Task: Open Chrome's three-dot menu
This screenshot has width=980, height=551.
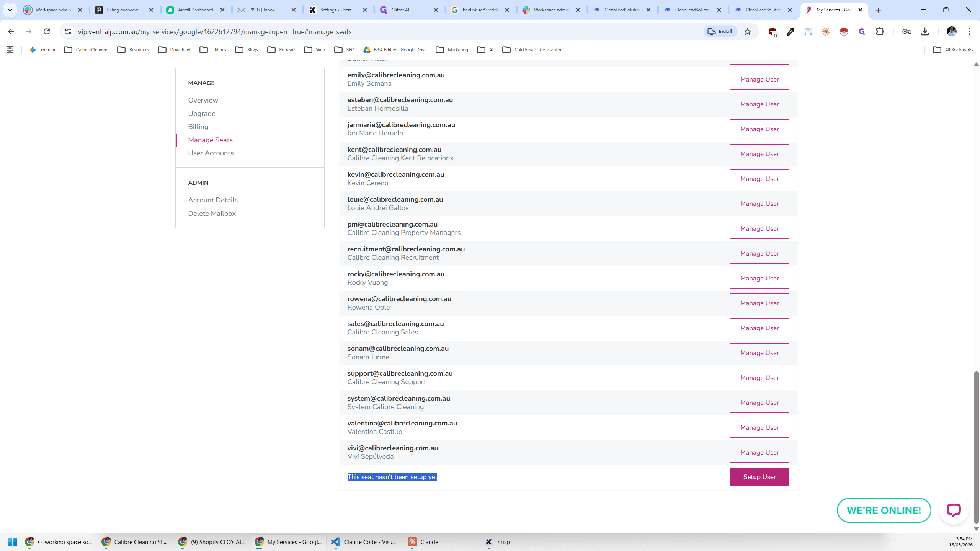Action: click(969, 31)
